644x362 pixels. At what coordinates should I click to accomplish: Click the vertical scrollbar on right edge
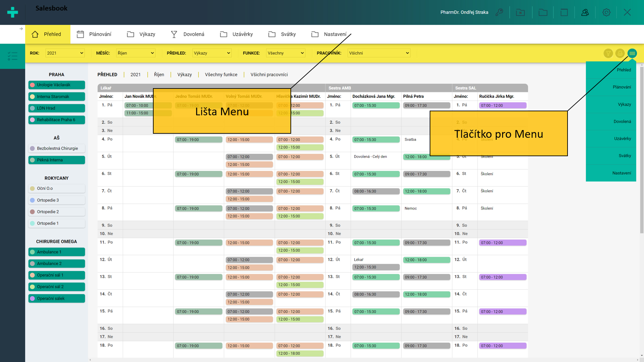coord(642,151)
